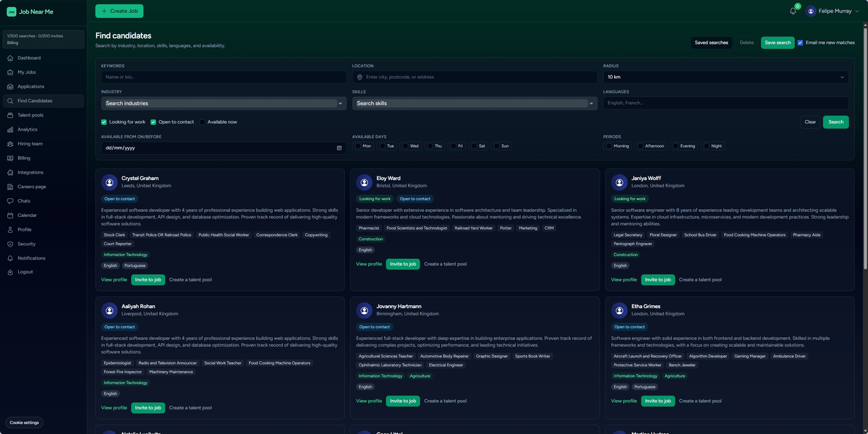Clear the search filters
868x434 pixels.
click(x=810, y=122)
